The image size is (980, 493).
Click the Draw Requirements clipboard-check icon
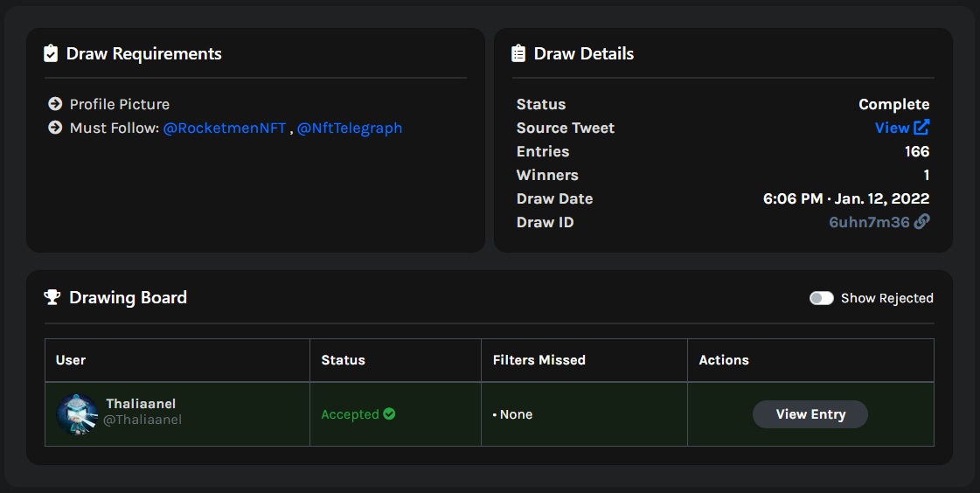click(51, 53)
